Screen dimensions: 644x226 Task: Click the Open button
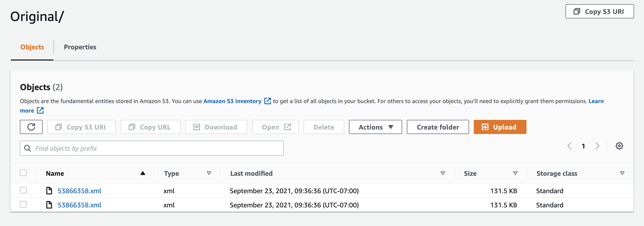coord(275,127)
